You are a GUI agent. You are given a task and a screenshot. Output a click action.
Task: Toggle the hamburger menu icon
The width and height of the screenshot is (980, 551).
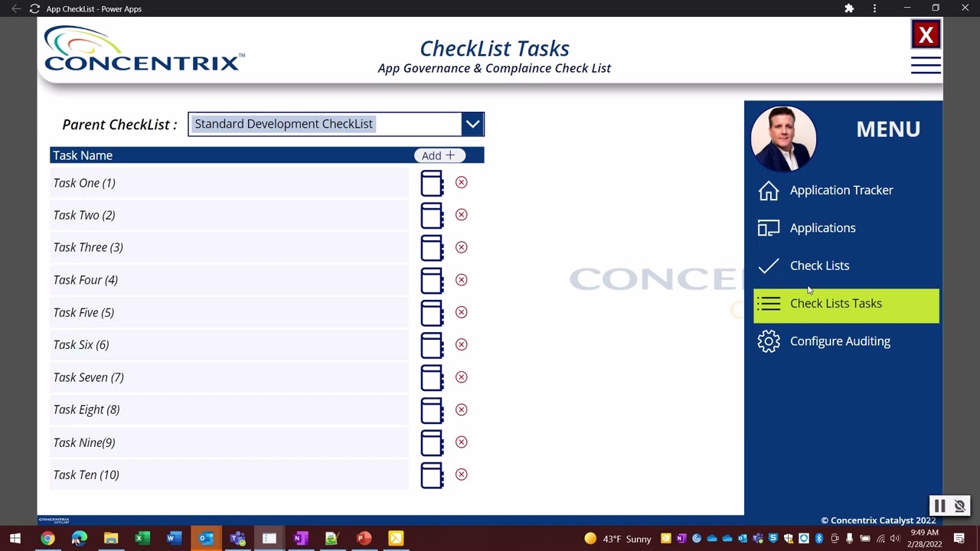pos(926,66)
